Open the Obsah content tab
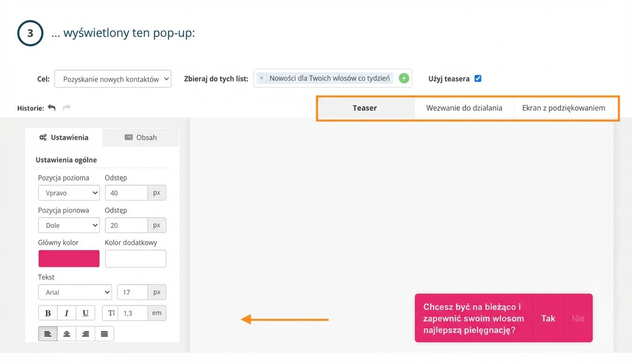Screen dimensions: 632x364 click(141, 137)
